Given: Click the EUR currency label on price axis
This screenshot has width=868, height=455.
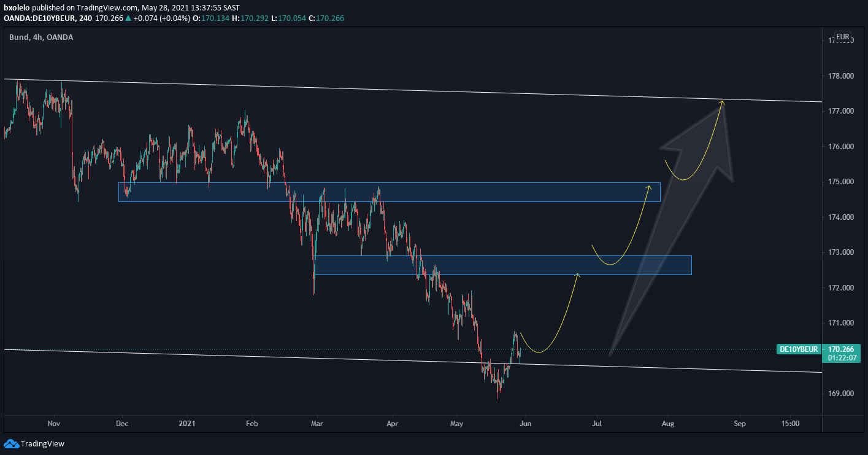Looking at the screenshot, I should coord(843,37).
